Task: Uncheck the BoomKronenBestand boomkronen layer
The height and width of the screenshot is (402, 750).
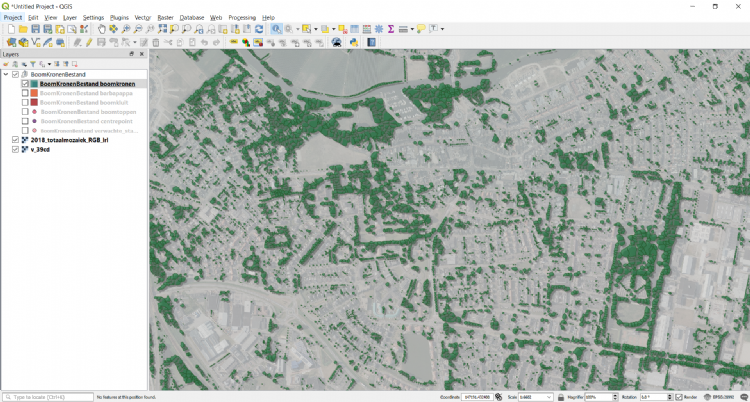Action: pyautogui.click(x=25, y=84)
